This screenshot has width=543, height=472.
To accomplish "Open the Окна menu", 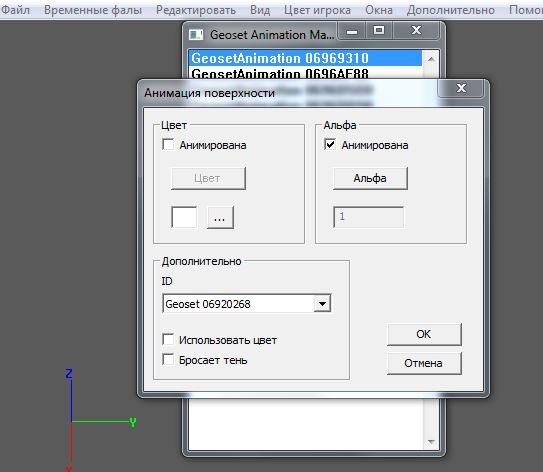I will tap(379, 10).
